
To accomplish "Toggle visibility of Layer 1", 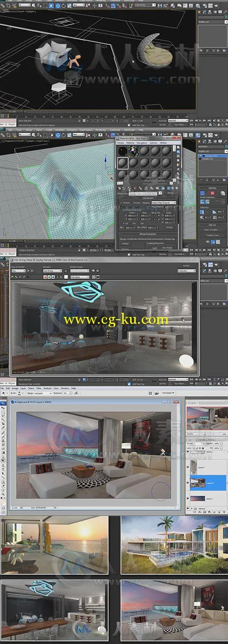I will [188, 498].
